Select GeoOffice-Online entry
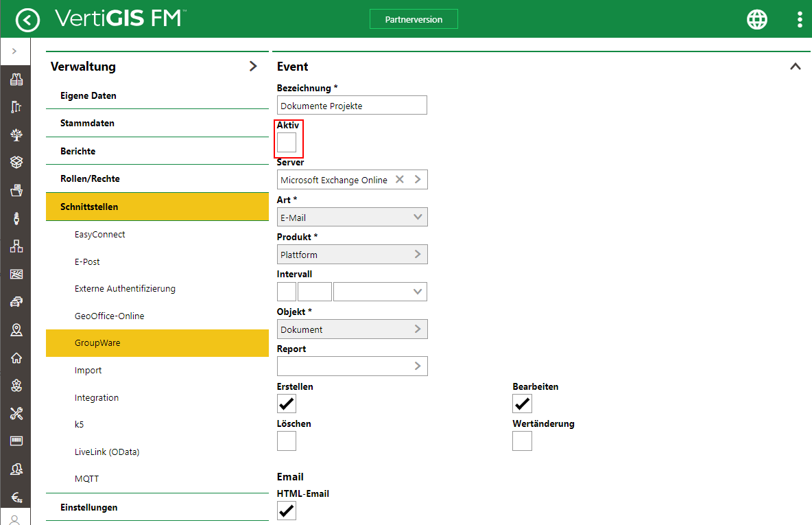 pyautogui.click(x=109, y=316)
